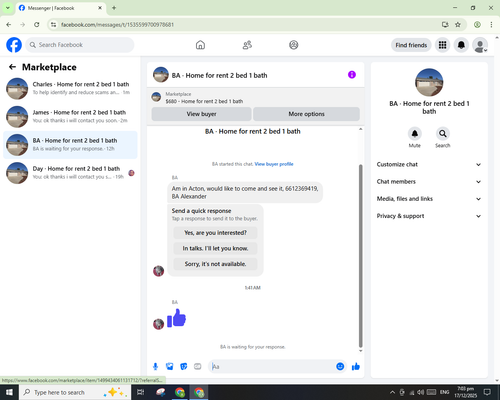Send quick reply 'Yes, are you interested?'
This screenshot has height=400, width=500.
pyautogui.click(x=215, y=233)
